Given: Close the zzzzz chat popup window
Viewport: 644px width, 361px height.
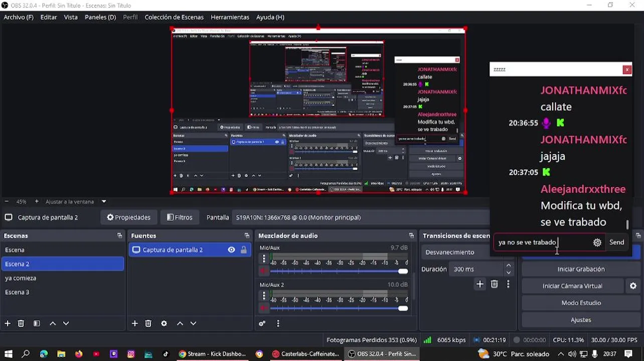Looking at the screenshot, I should (x=626, y=70).
